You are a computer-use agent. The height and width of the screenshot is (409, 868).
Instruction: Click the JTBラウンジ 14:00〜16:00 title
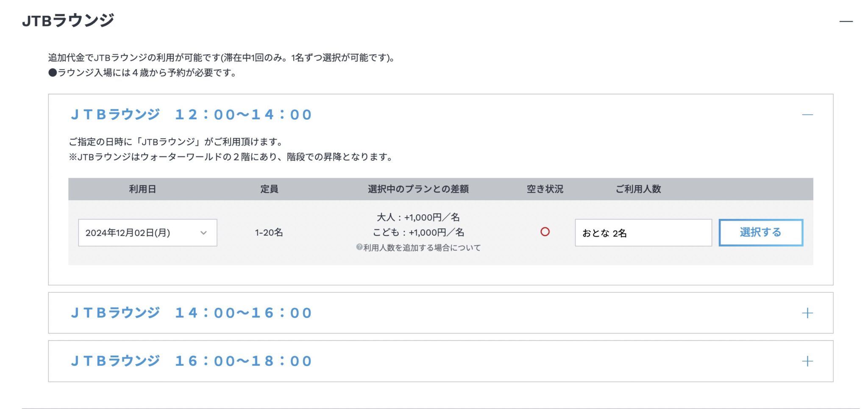tap(191, 313)
